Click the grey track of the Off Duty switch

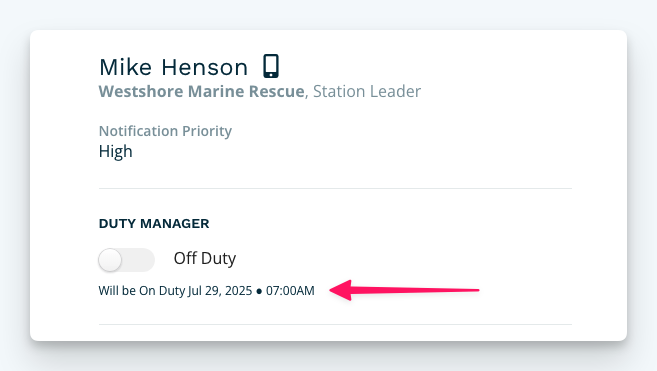[139, 259]
